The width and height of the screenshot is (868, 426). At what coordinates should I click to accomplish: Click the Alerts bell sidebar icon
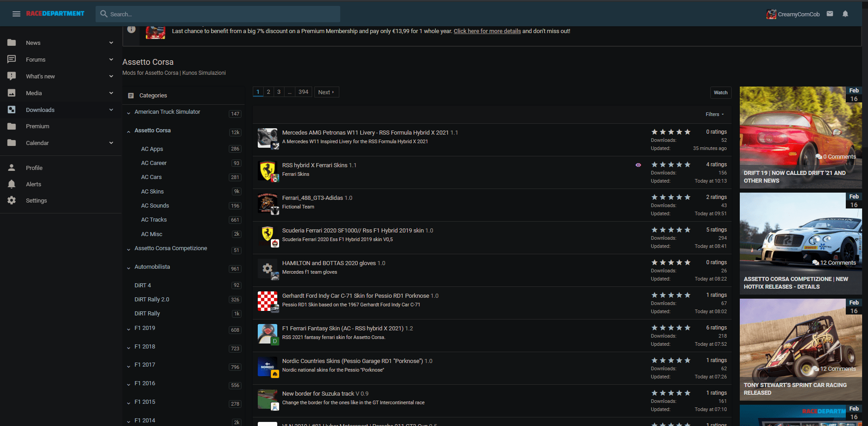[12, 184]
